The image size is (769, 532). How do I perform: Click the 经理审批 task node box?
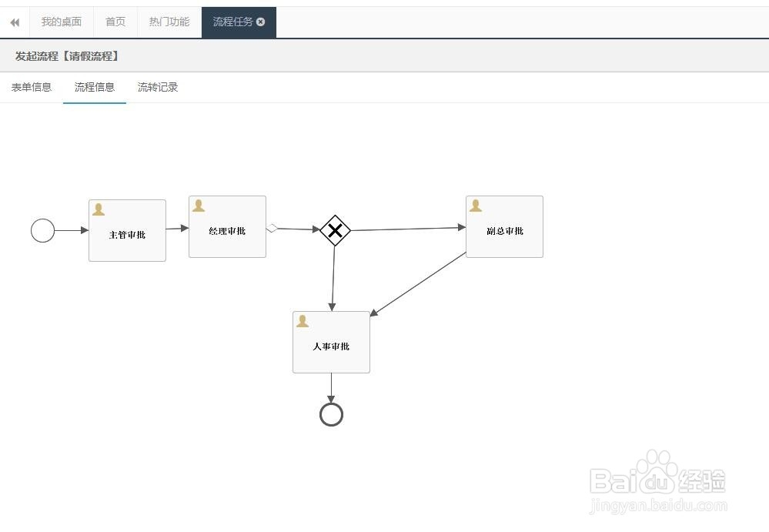[x=227, y=228]
